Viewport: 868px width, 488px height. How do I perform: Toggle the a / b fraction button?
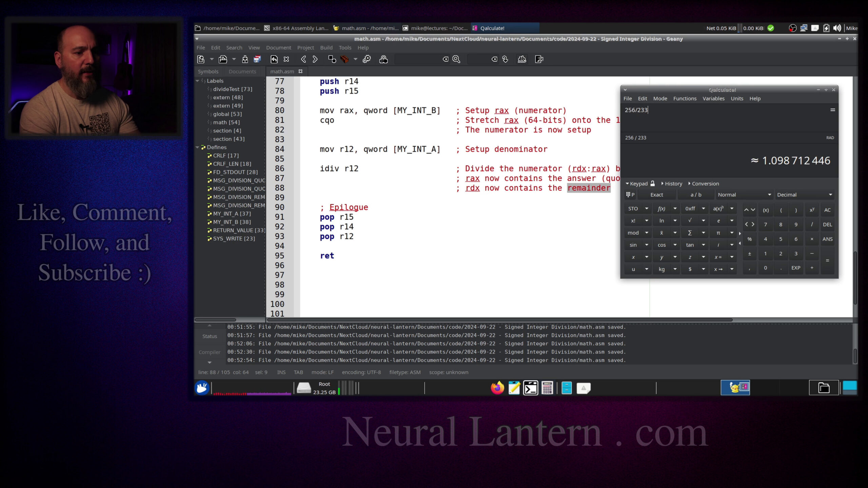[x=696, y=195]
